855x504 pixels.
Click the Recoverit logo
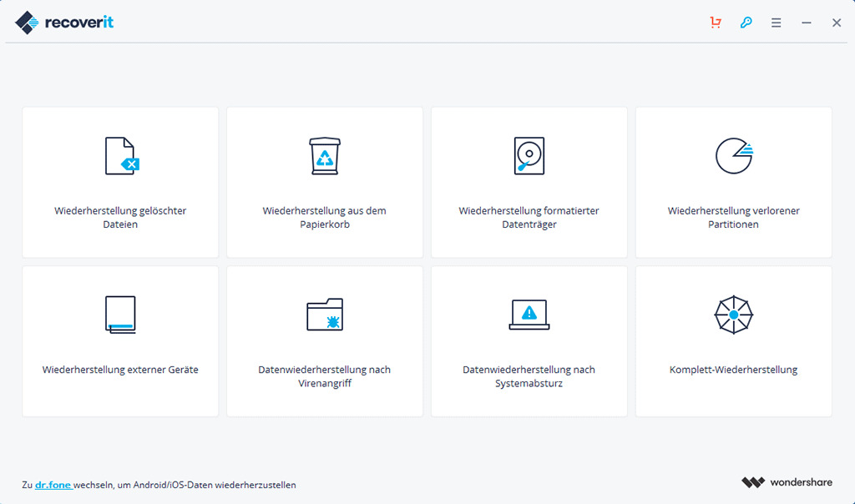64,23
